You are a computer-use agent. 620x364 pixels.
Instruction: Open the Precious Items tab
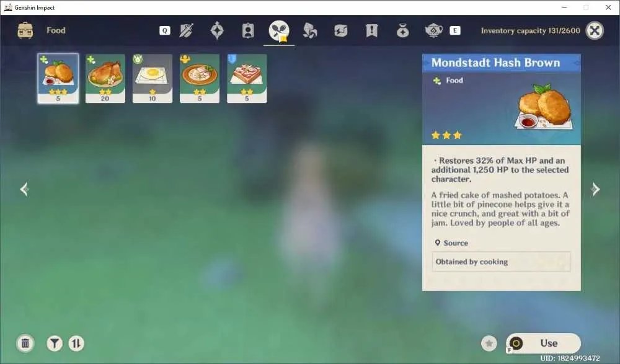point(402,30)
